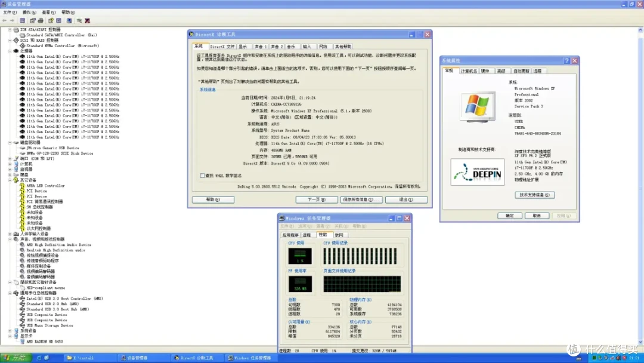Switch to the DirectX 文件 tab
644x363 pixels.
(x=222, y=47)
